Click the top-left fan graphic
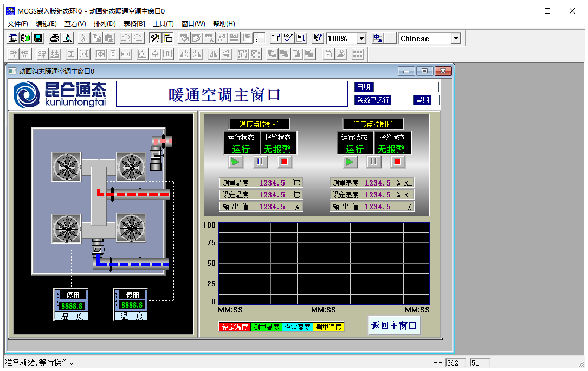 coord(66,167)
